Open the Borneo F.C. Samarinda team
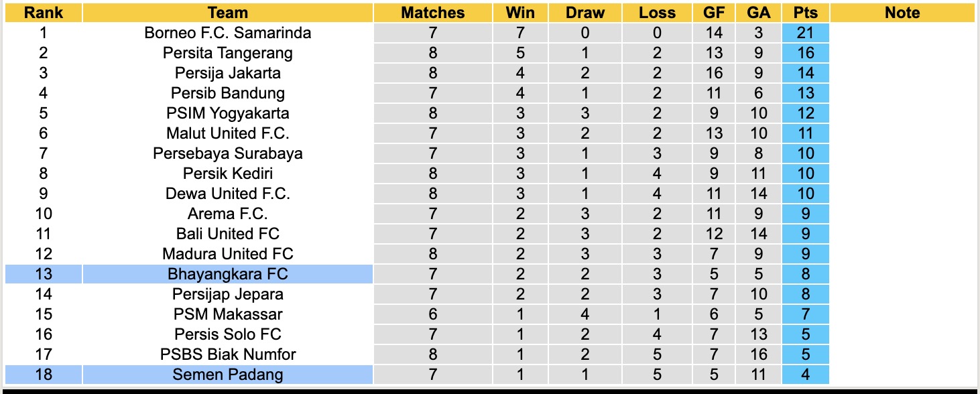The width and height of the screenshot is (980, 394). point(228,33)
